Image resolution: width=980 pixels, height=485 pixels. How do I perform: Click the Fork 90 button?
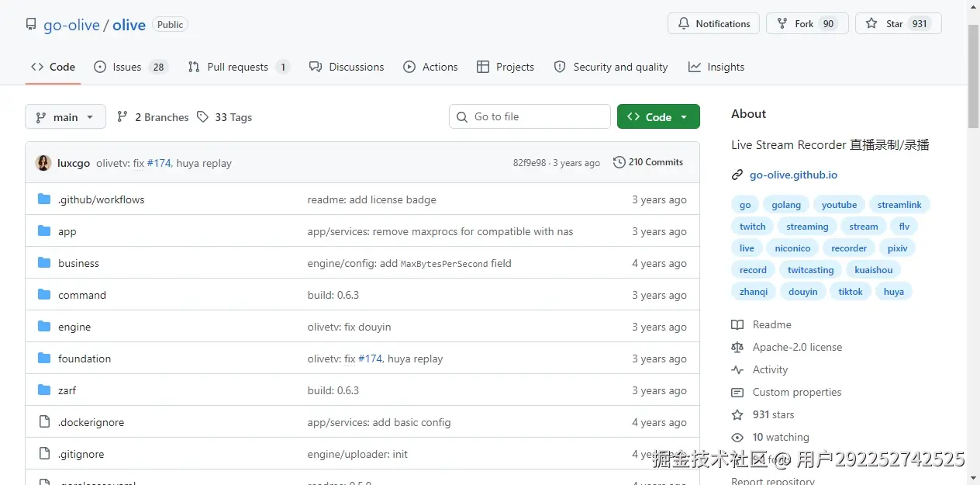tap(807, 24)
